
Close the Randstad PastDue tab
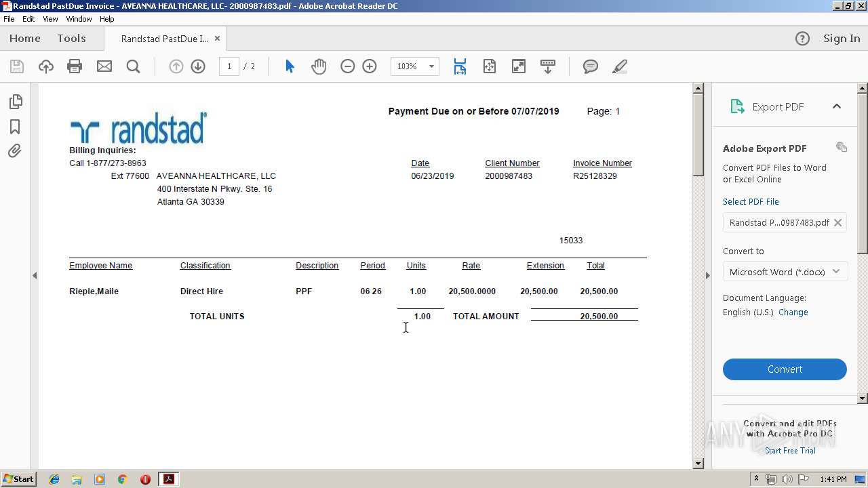click(x=217, y=39)
